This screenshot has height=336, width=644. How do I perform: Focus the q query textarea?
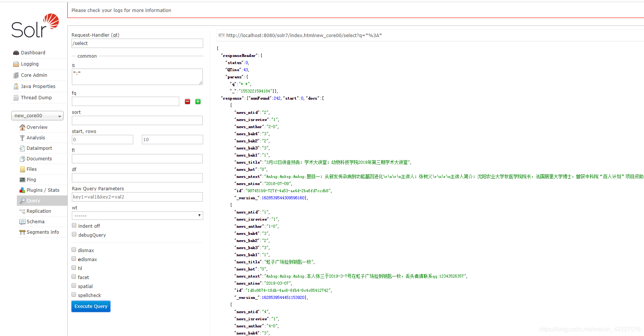(x=137, y=77)
